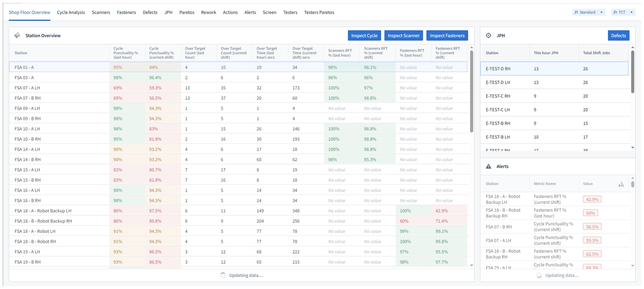Click the JPH target crosshair icon
The image size is (644, 289).
point(488,35)
